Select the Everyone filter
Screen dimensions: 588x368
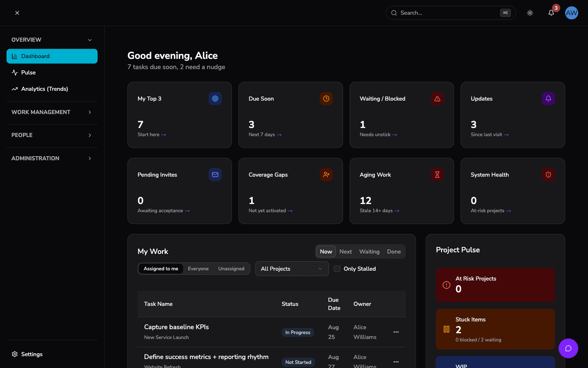click(198, 269)
